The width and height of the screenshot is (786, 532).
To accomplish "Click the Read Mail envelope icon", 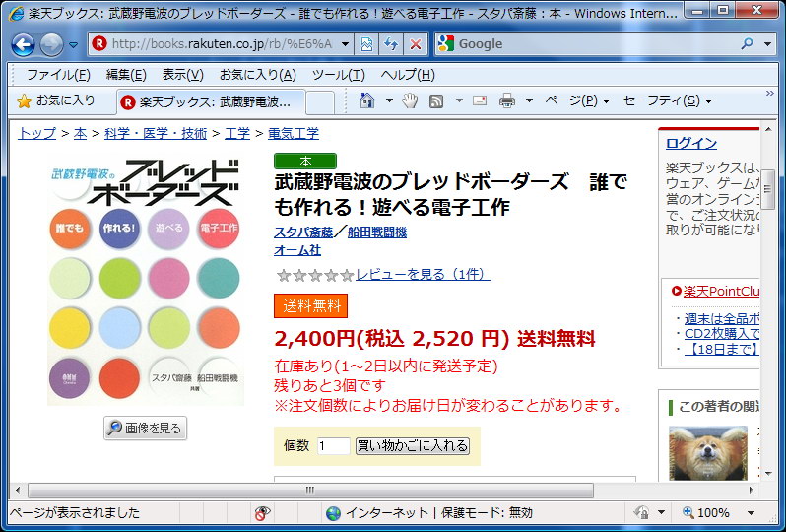I will click(480, 100).
